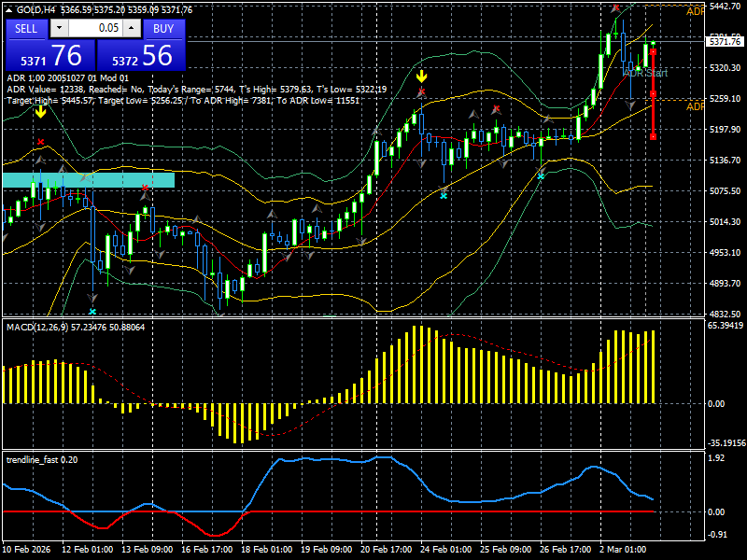Viewport: 747px width, 560px height.
Task: Click the 24 Feb 01:00 time label
Action: (x=446, y=550)
